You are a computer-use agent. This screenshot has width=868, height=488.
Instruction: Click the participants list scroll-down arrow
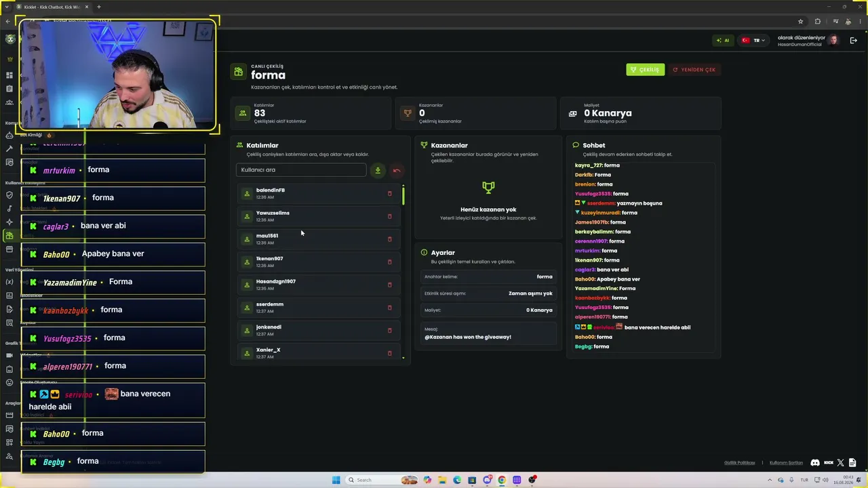[403, 358]
